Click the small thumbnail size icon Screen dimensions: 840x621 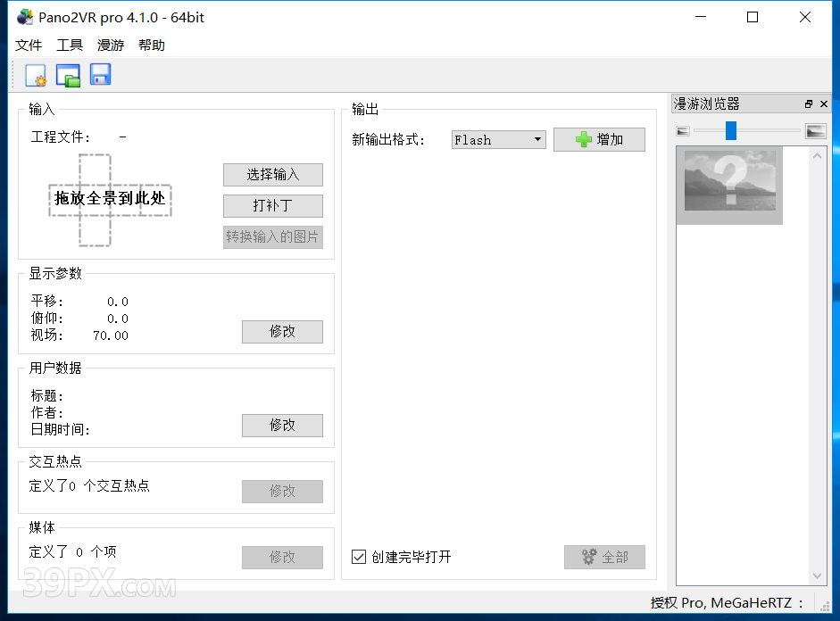(x=683, y=131)
